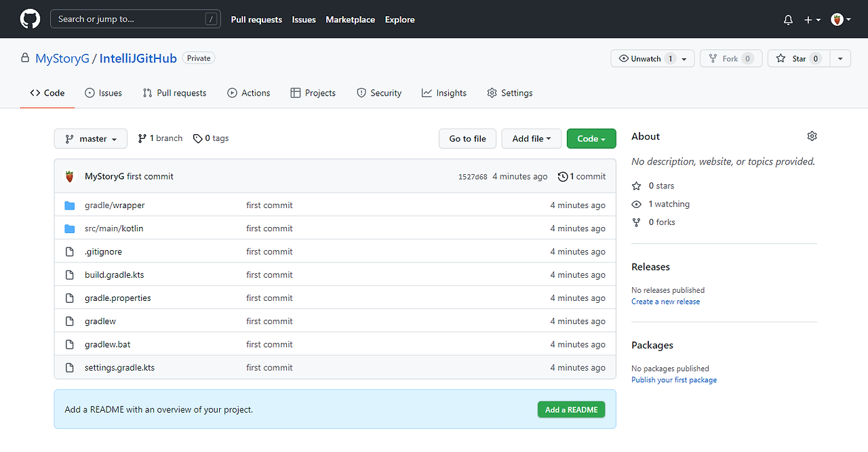Viewport: 868px width, 452px height.
Task: Open commit hash 1527d68
Action: [x=473, y=177]
